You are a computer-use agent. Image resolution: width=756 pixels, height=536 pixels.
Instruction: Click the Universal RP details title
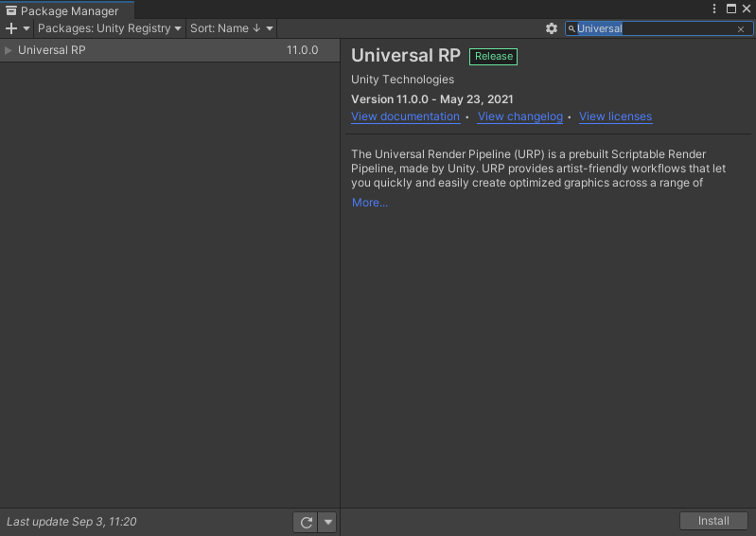tap(406, 56)
